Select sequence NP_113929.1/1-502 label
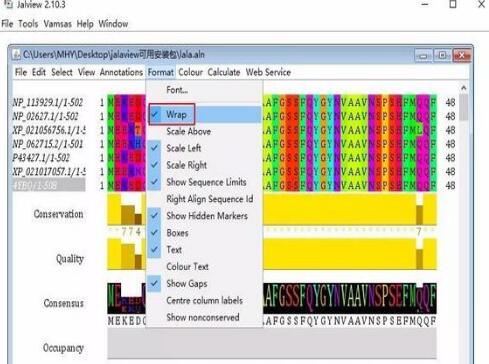Viewport: 489px width, 364px height. point(48,102)
